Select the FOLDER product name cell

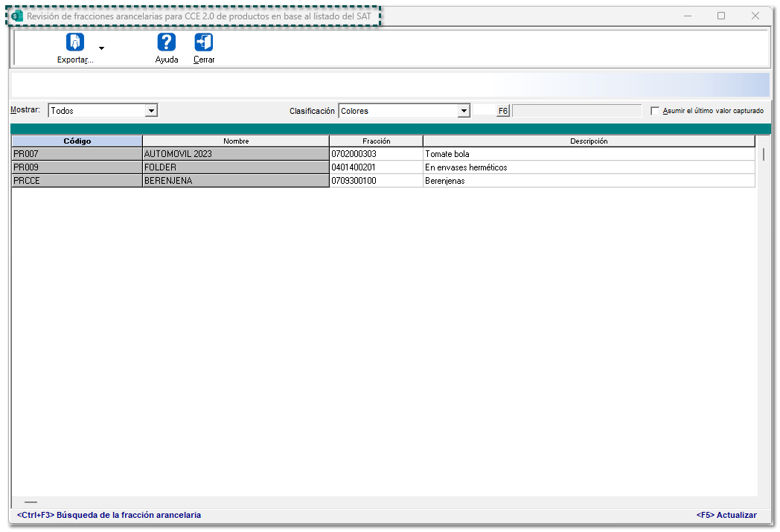235,167
